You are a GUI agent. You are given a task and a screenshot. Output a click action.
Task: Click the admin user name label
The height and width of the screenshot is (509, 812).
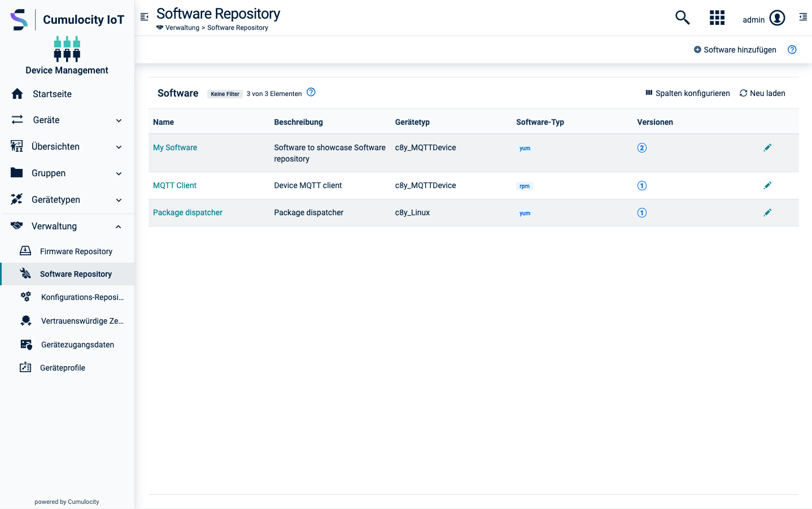[x=753, y=20]
